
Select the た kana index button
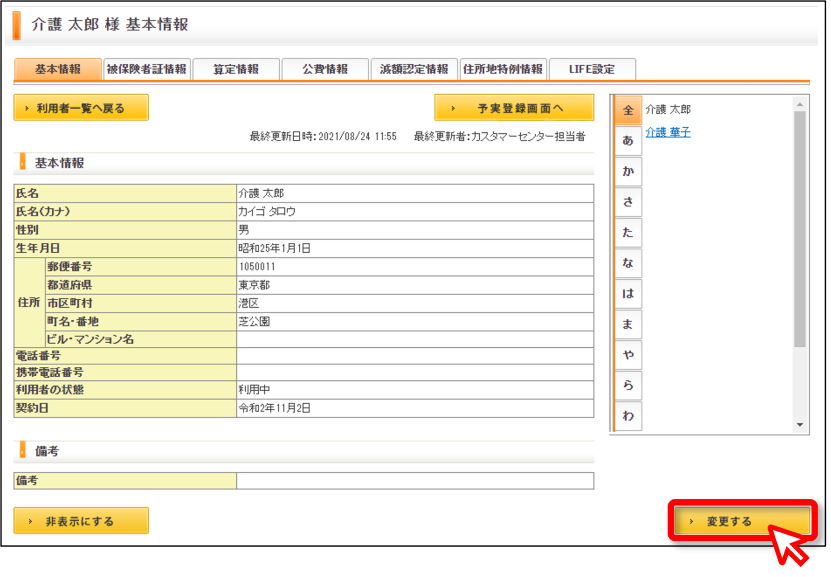point(628,232)
